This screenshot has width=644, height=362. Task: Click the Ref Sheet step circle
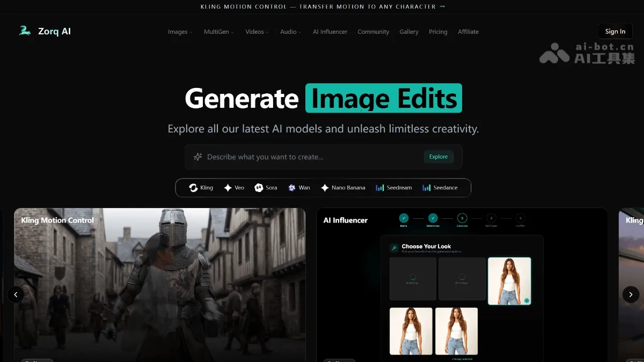click(x=491, y=218)
